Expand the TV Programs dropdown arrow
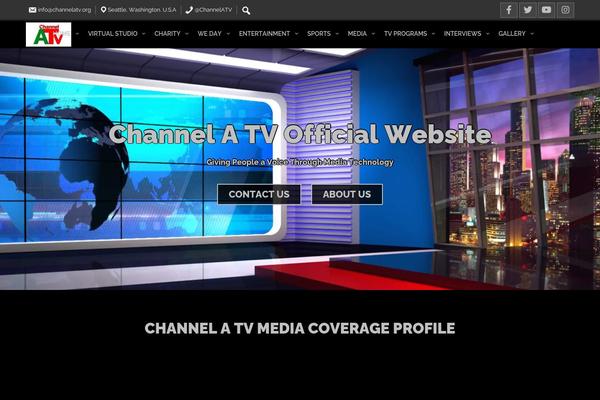The image size is (600, 400). tap(433, 34)
